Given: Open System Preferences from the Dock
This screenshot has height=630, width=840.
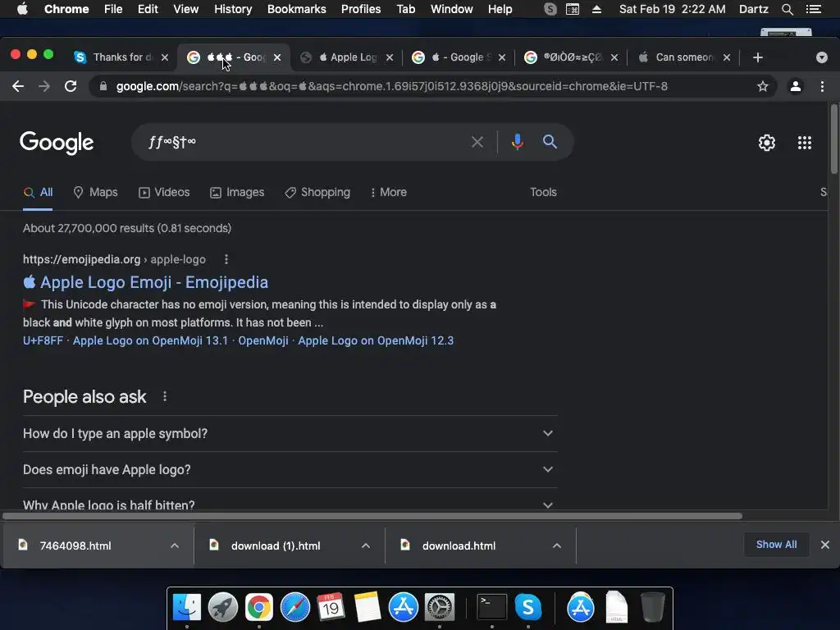Looking at the screenshot, I should coord(440,607).
